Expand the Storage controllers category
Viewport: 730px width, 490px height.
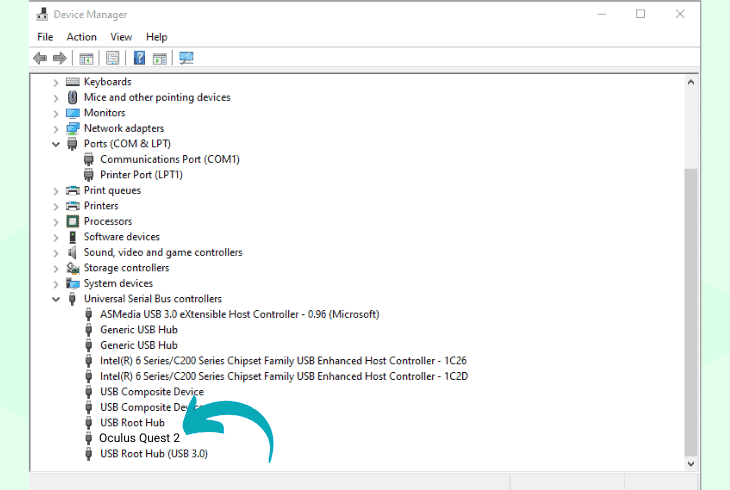tap(56, 269)
